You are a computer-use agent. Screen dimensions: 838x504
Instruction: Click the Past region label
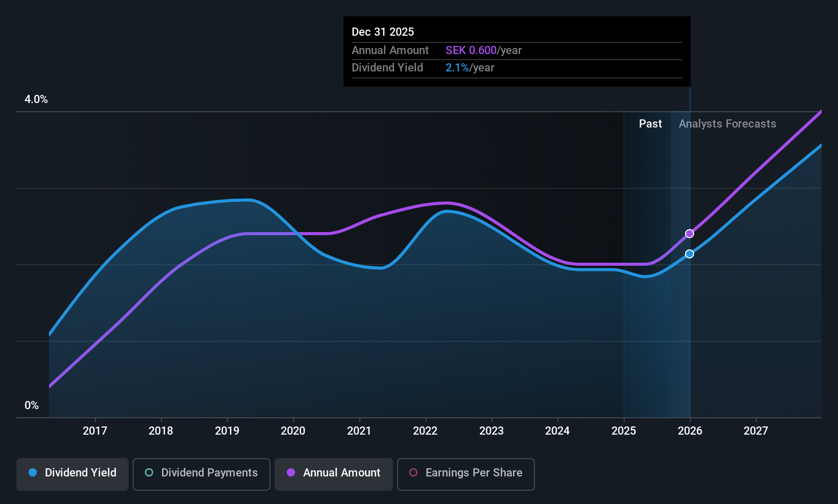pyautogui.click(x=650, y=124)
